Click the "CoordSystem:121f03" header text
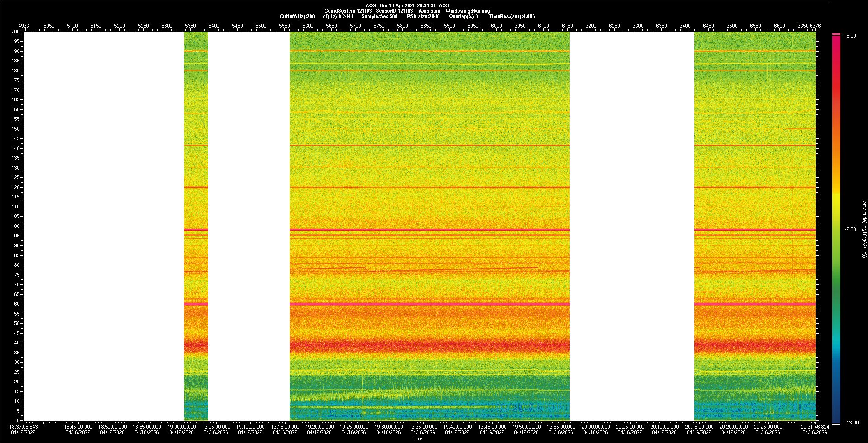 [x=348, y=11]
